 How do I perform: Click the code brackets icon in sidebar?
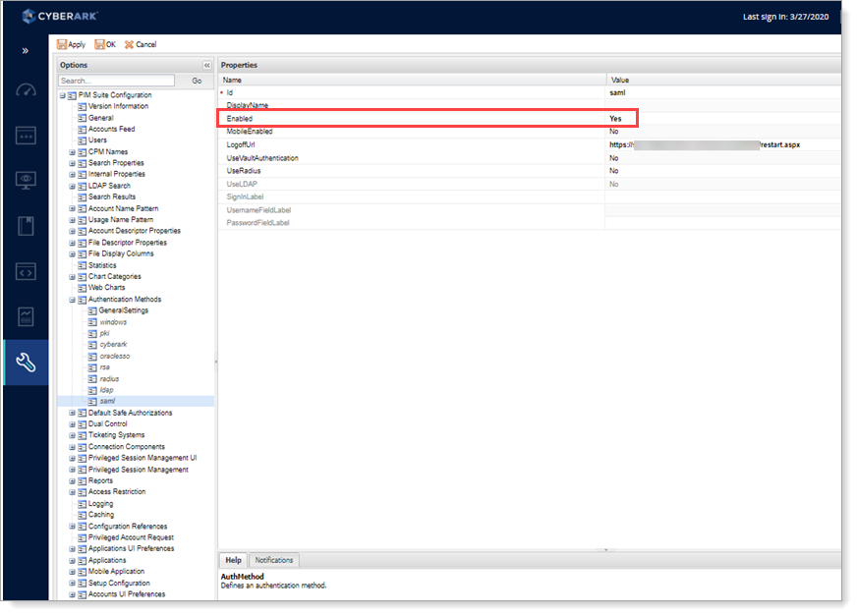(26, 272)
